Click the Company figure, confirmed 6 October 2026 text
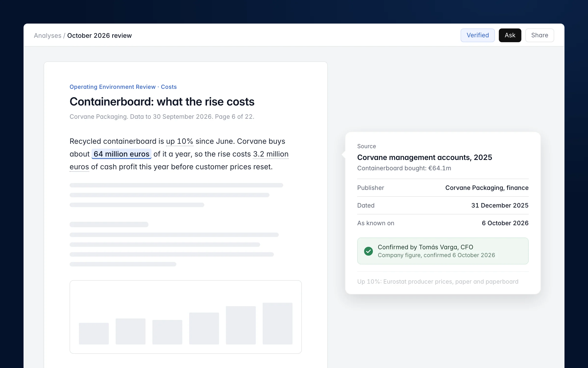Viewport: 588px width, 368px height. click(x=436, y=255)
